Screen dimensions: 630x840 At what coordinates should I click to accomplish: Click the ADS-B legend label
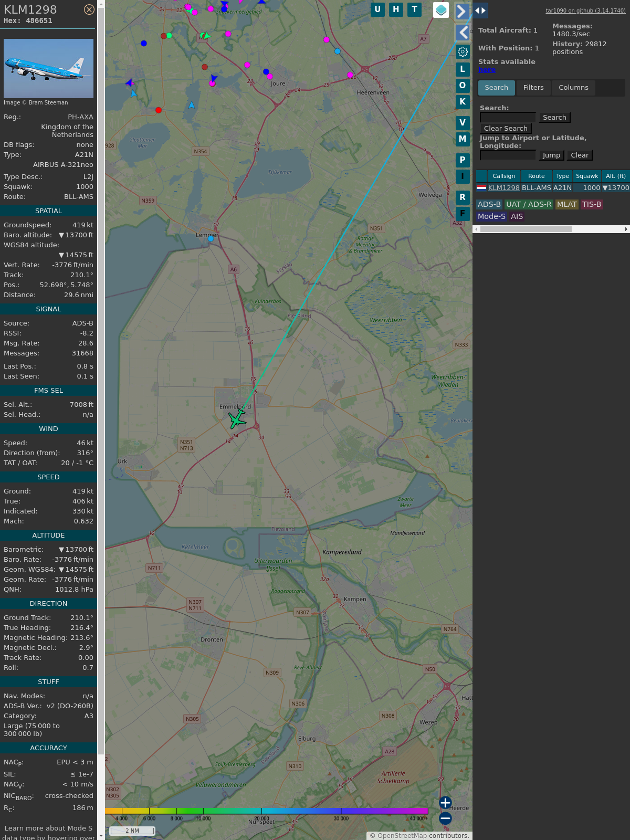point(489,205)
